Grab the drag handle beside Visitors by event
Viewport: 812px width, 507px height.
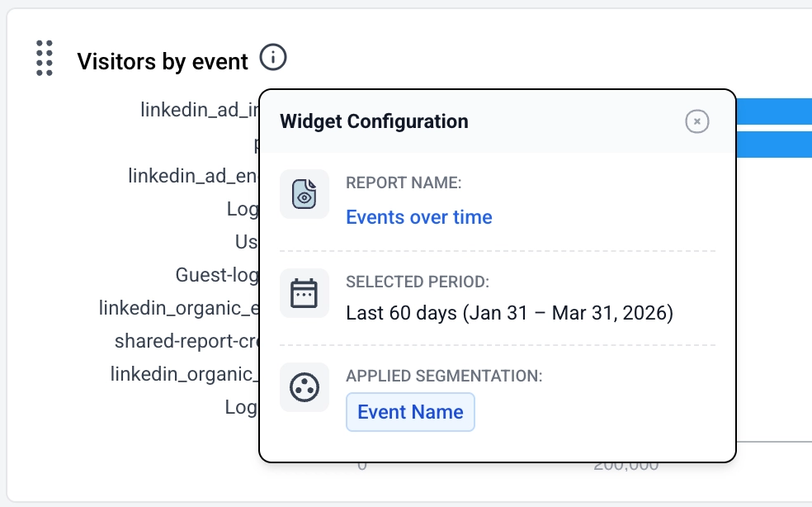(45, 59)
